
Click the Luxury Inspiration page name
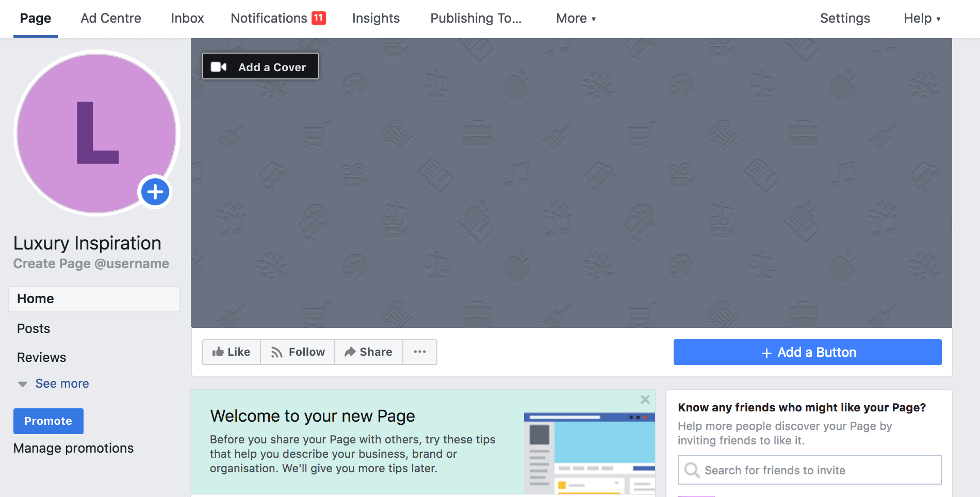pos(87,243)
